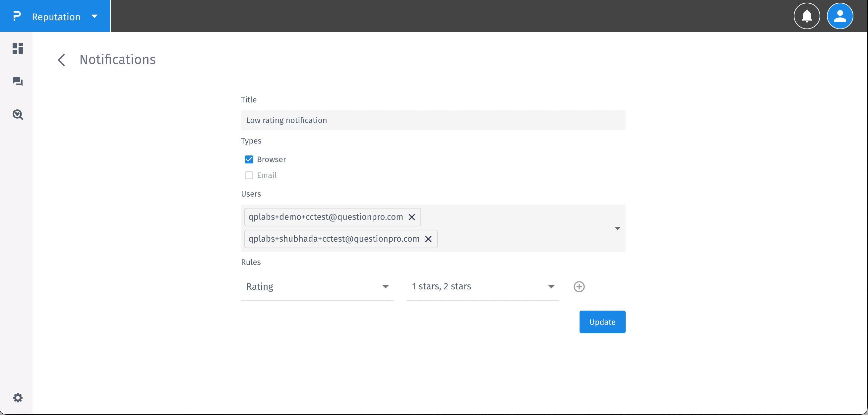Open the dashboard panel from sidebar
The image size is (868, 415).
[x=18, y=48]
